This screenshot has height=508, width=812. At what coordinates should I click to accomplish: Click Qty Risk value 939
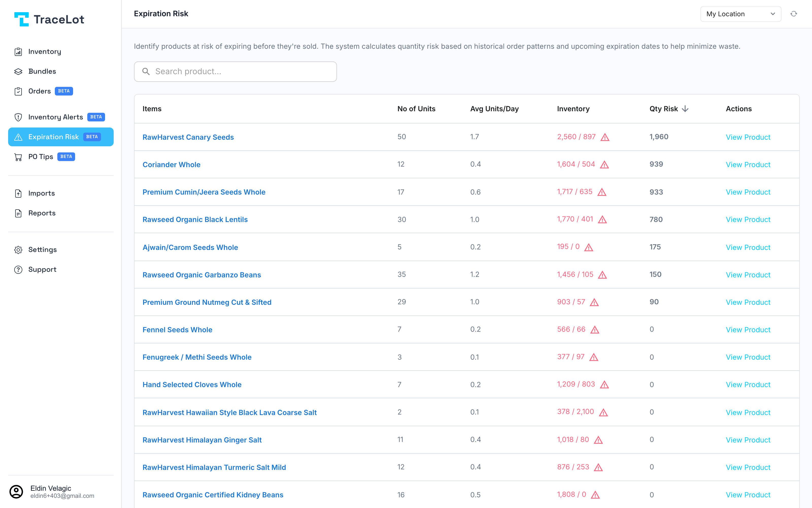click(656, 165)
